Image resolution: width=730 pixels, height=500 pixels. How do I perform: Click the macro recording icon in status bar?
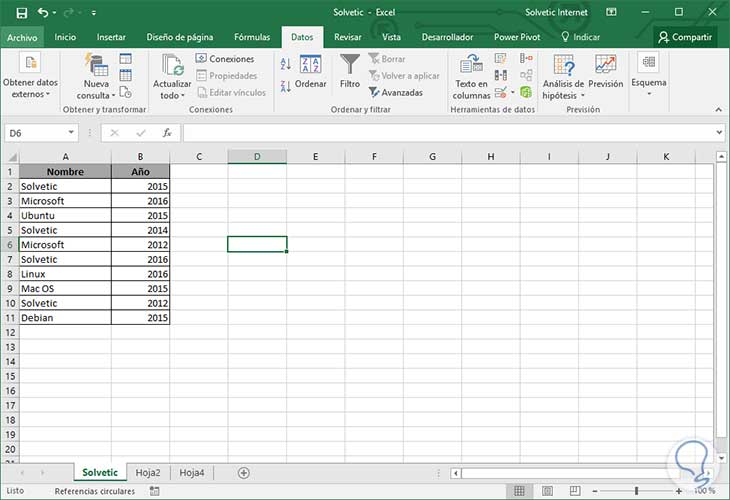pyautogui.click(x=155, y=491)
